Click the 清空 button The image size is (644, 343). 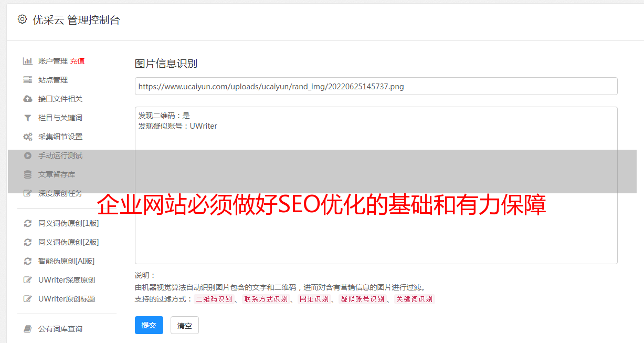pyautogui.click(x=185, y=325)
